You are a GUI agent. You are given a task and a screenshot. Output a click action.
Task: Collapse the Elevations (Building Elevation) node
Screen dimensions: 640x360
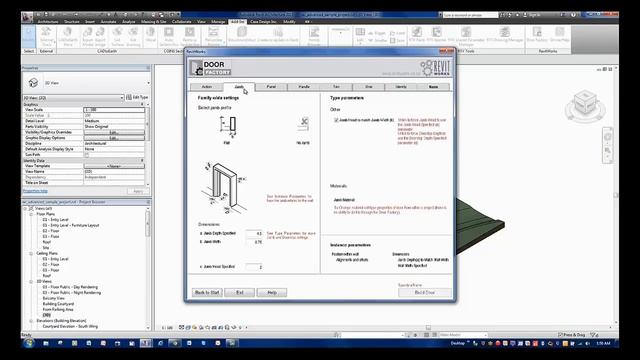31,321
